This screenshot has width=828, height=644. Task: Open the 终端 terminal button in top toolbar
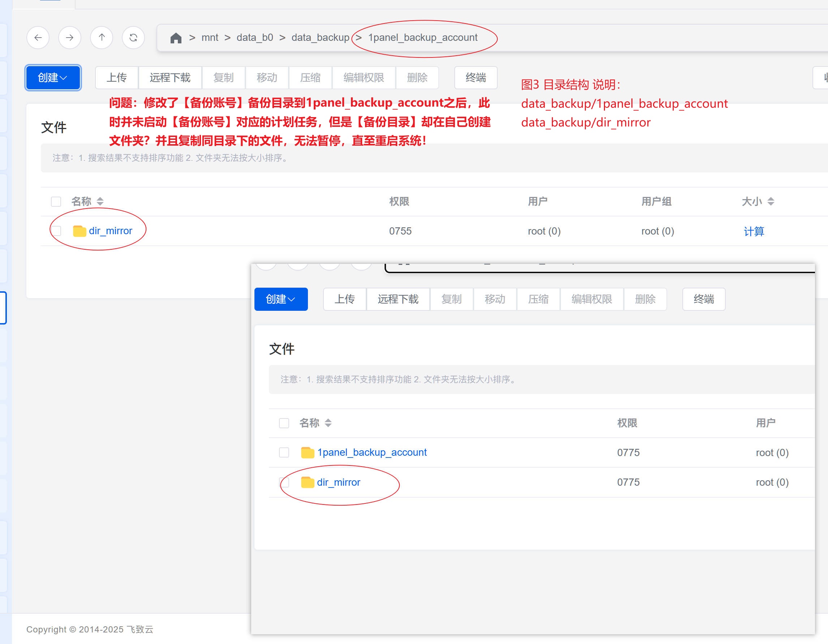476,78
